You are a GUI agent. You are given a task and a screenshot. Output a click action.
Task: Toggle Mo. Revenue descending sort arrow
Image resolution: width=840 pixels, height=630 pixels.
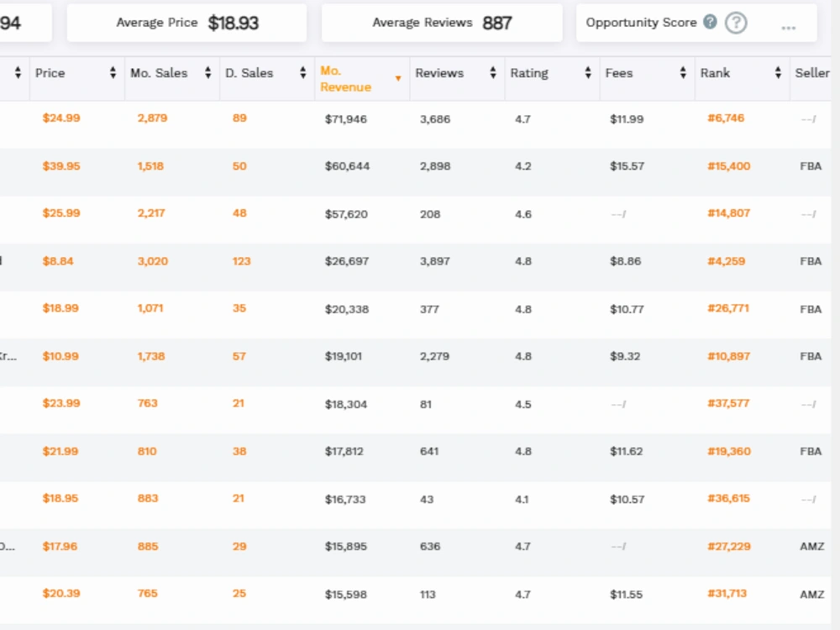pos(398,79)
